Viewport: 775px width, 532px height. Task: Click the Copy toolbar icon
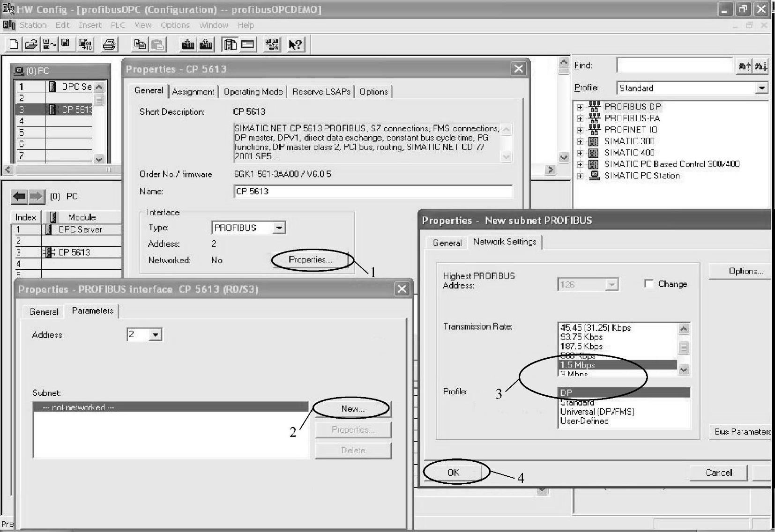[140, 44]
